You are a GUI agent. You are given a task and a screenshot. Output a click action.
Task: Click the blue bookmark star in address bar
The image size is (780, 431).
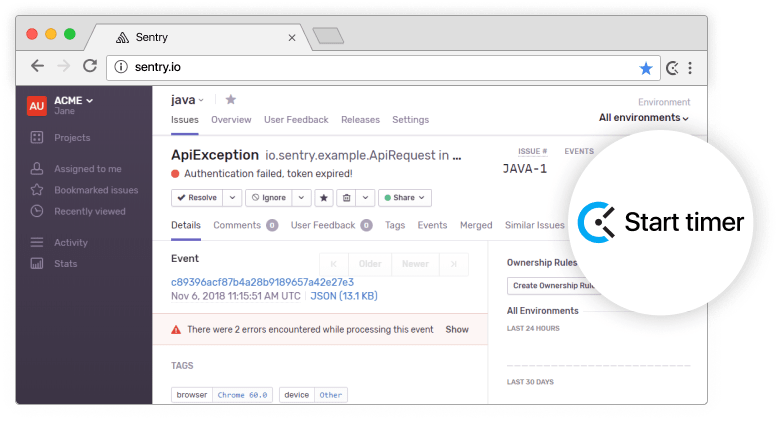646,68
